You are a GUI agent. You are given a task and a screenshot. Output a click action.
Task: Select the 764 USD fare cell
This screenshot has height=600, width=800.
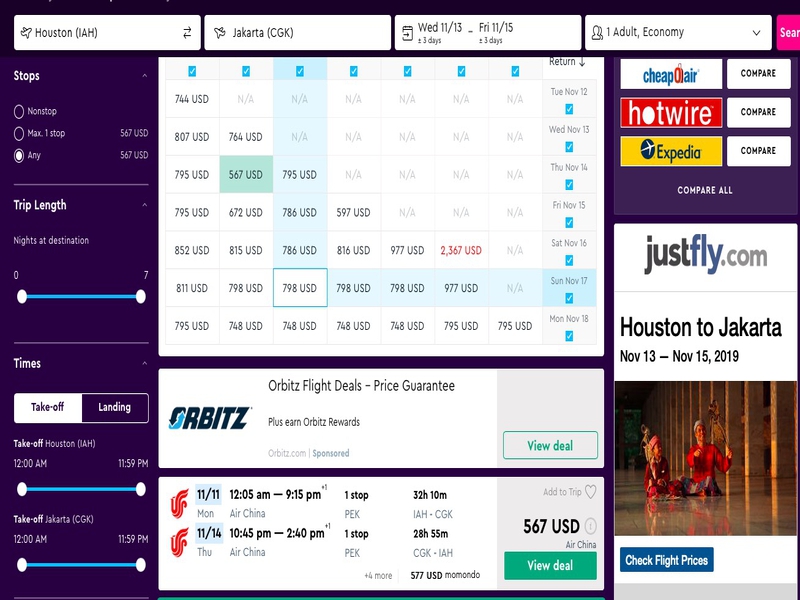[x=246, y=137]
